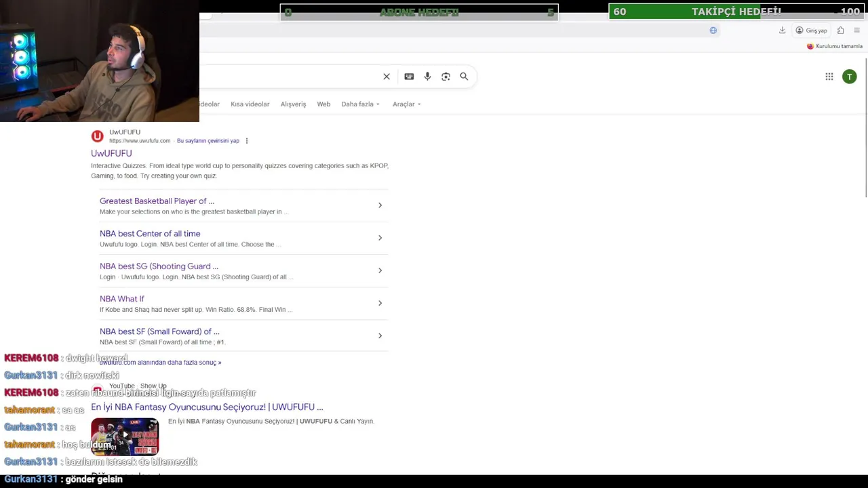868x488 pixels.
Task: Open the Google account avatar T
Action: (849, 77)
